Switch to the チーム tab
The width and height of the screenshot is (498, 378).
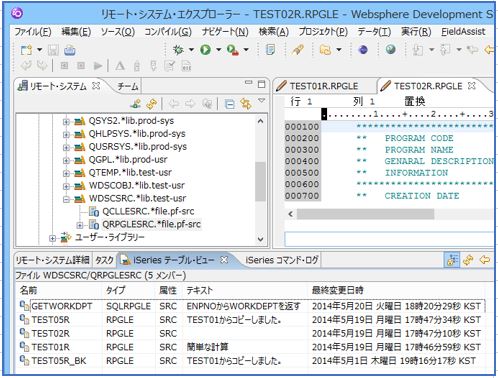pos(128,87)
